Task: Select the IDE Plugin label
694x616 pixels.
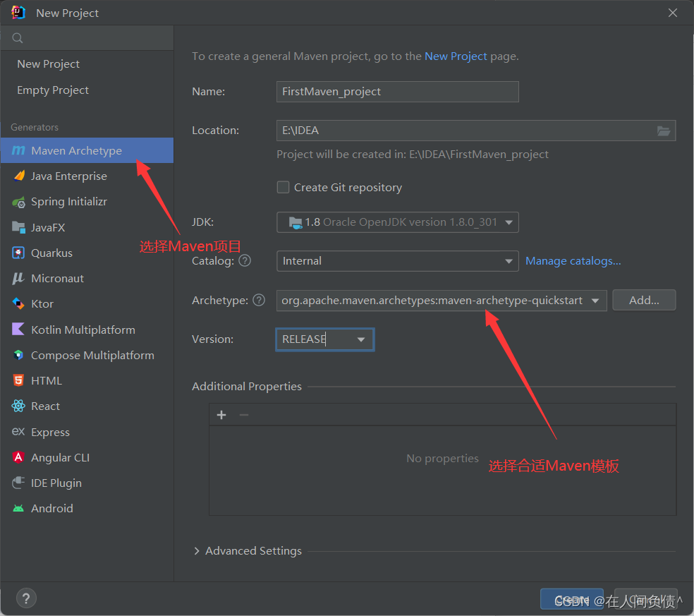Action: tap(56, 483)
